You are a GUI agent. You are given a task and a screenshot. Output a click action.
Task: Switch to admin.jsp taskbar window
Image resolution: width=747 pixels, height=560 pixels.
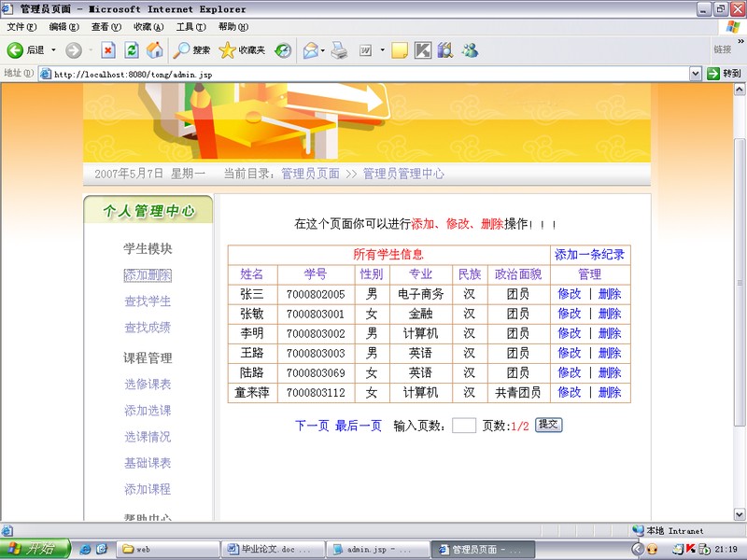click(x=378, y=549)
